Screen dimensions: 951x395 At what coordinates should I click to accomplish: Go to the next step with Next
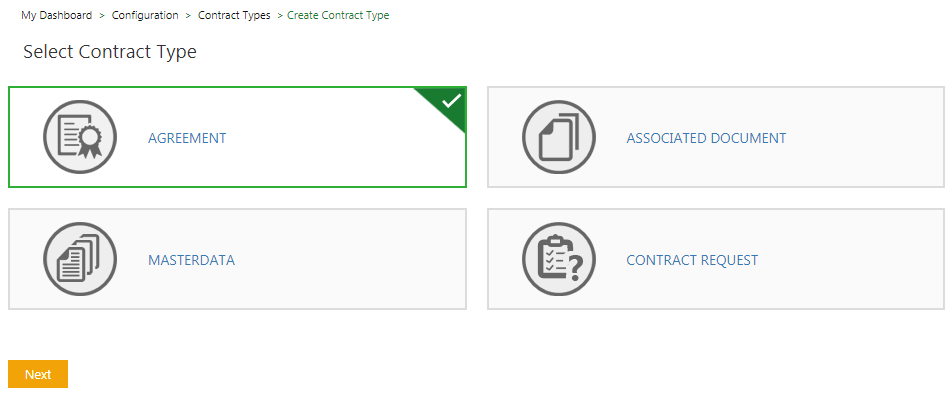point(38,374)
